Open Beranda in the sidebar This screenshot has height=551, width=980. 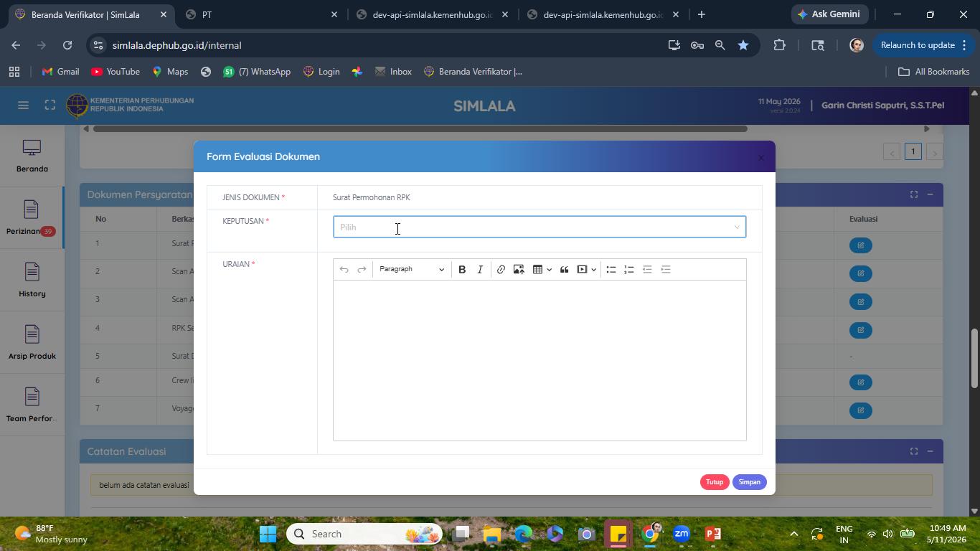click(x=32, y=156)
